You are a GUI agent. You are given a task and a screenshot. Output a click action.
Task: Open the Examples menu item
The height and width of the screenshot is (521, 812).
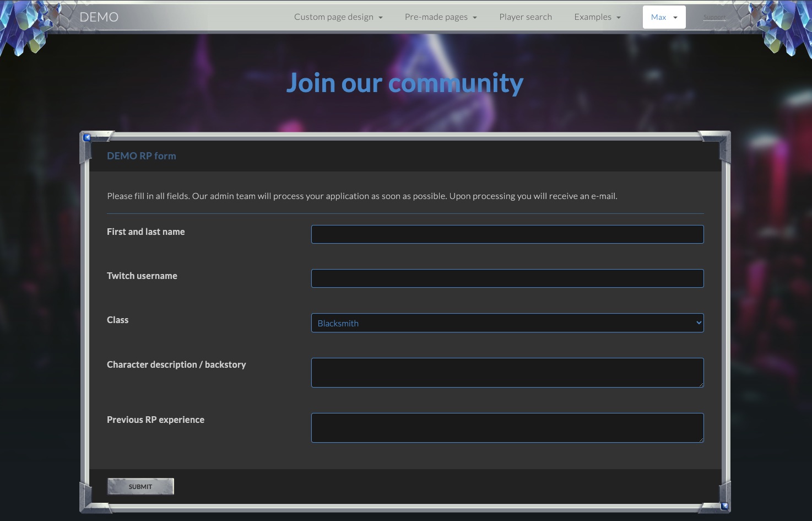(593, 17)
